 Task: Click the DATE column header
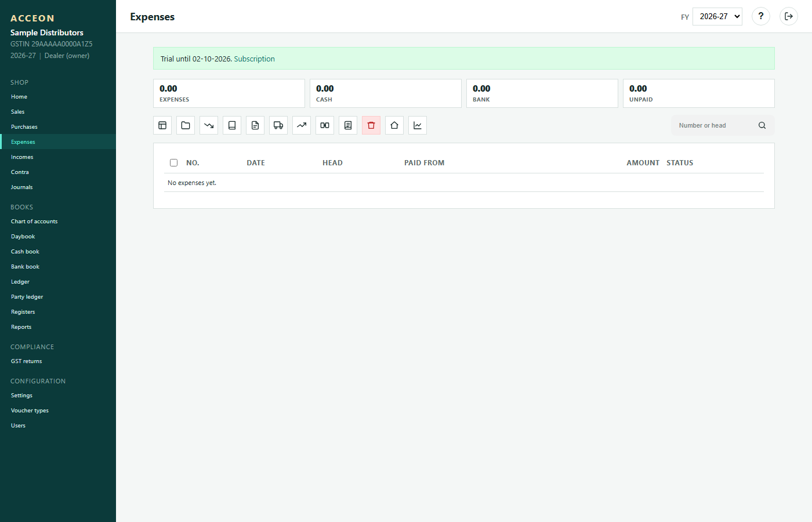click(256, 163)
